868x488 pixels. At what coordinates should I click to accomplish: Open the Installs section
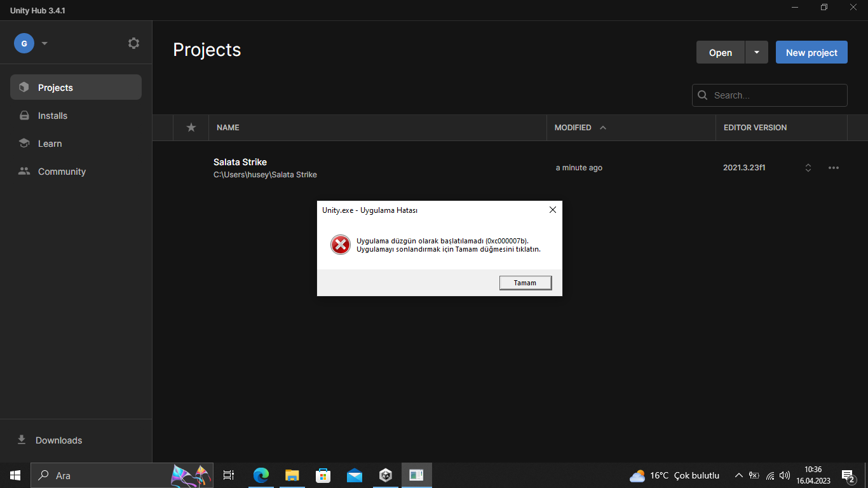pyautogui.click(x=76, y=116)
